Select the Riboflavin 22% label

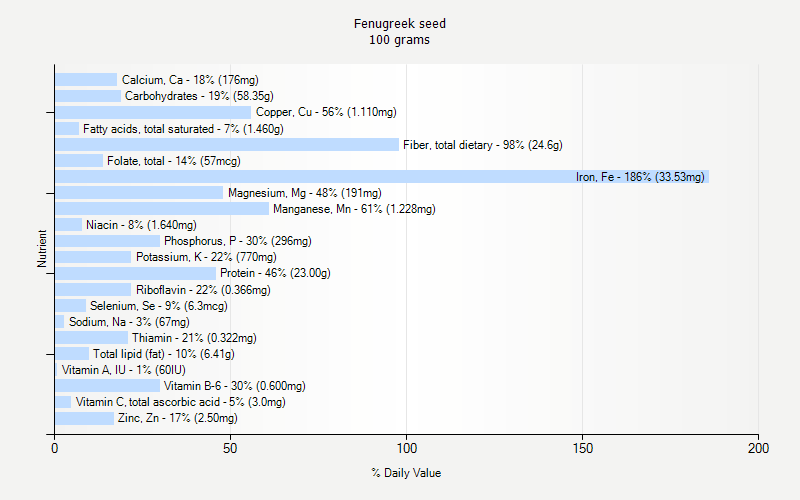coord(203,290)
